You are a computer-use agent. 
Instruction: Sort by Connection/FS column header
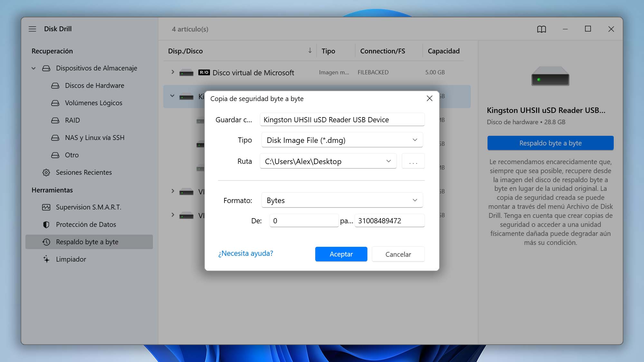pyautogui.click(x=383, y=51)
